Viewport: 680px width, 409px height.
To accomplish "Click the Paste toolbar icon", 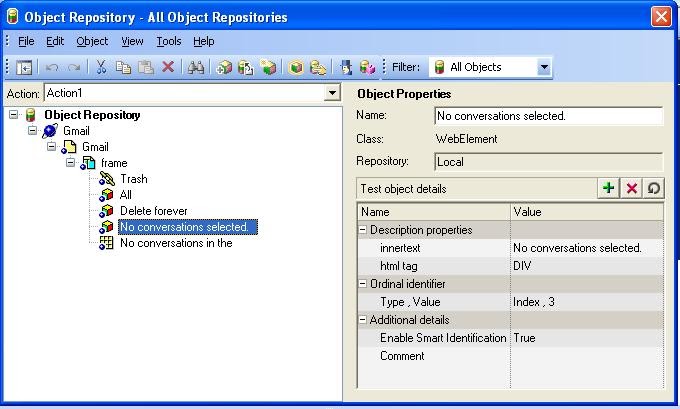I will click(x=146, y=67).
